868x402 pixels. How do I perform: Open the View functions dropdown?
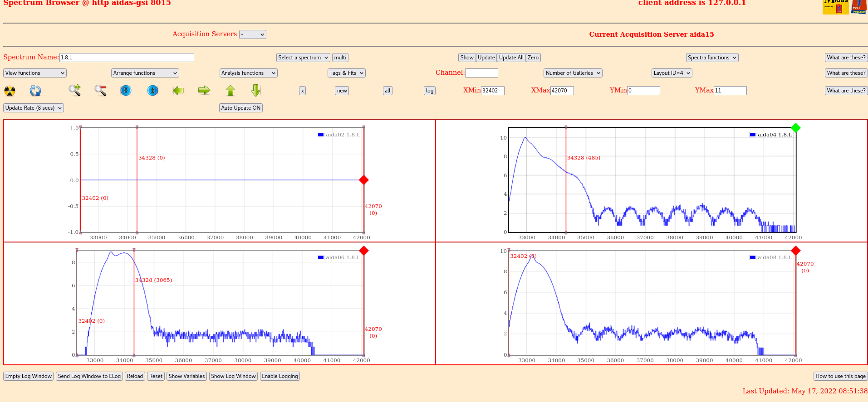[x=35, y=73]
